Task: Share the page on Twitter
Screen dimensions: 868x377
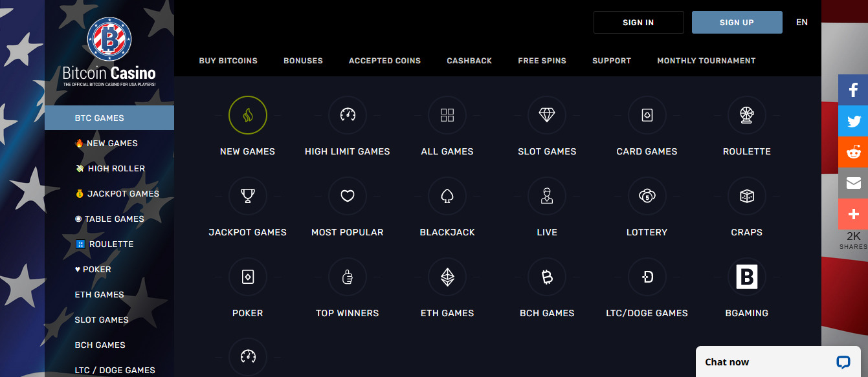Action: [853, 121]
